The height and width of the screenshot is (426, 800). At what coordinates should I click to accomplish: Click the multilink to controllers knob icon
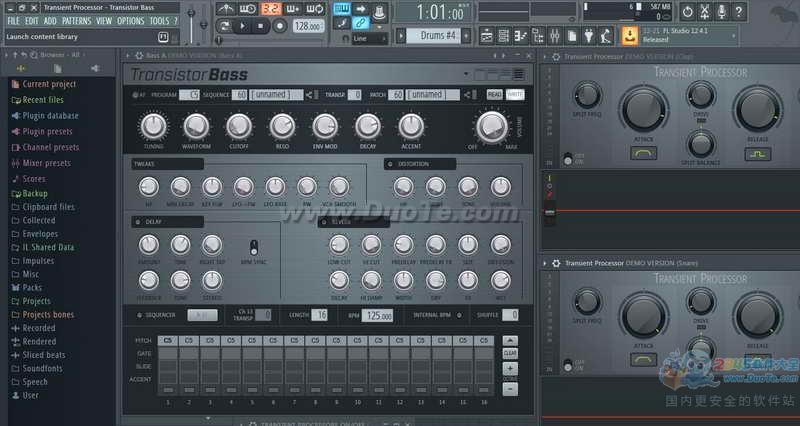[379, 11]
